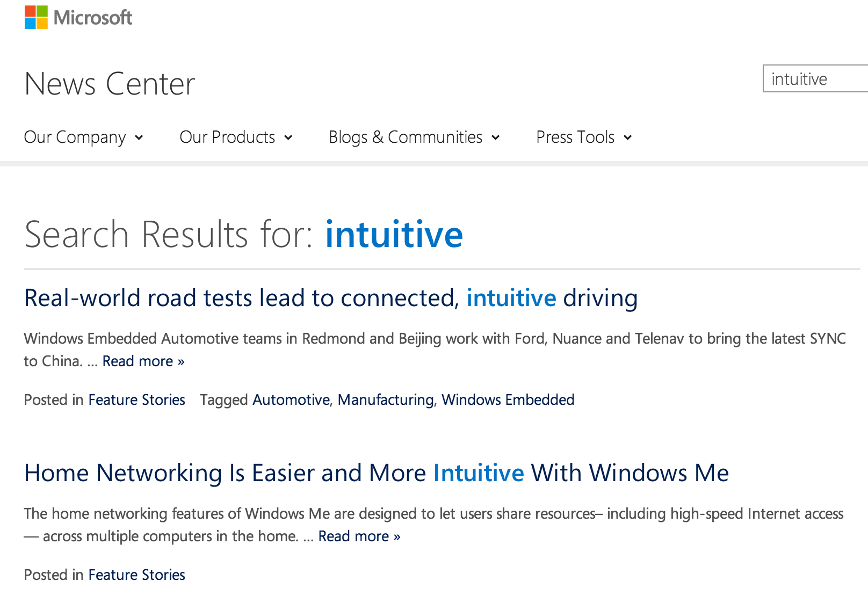
Task: Open 'Real-world road tests' article title
Action: click(331, 298)
